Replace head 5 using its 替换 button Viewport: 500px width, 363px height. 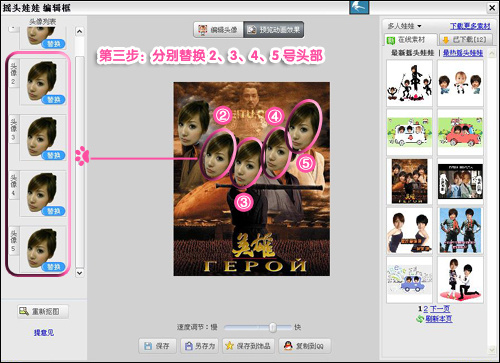(x=54, y=267)
